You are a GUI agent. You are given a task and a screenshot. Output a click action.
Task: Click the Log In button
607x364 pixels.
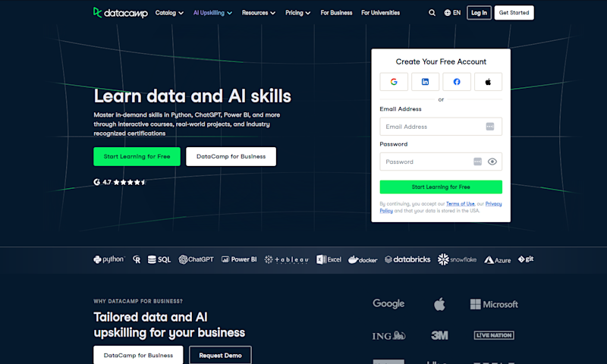479,13
